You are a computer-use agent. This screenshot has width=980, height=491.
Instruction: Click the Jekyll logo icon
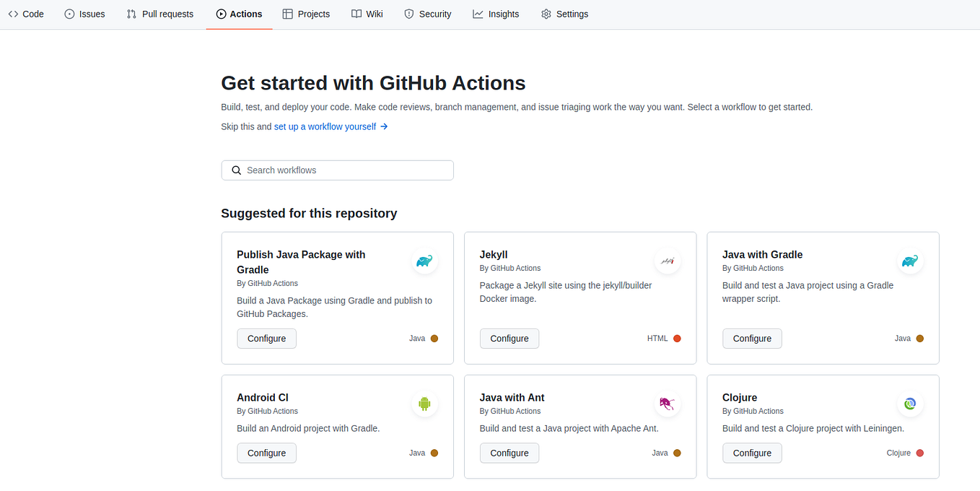668,261
